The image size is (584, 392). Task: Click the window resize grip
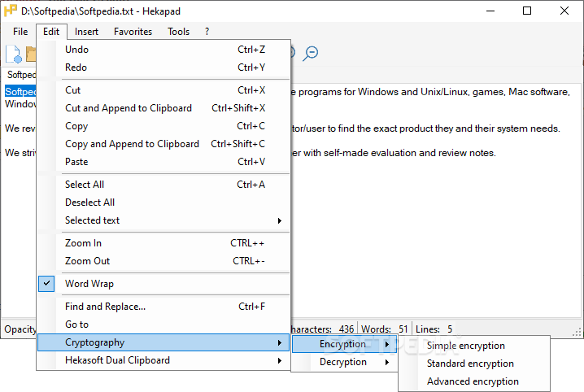577,332
